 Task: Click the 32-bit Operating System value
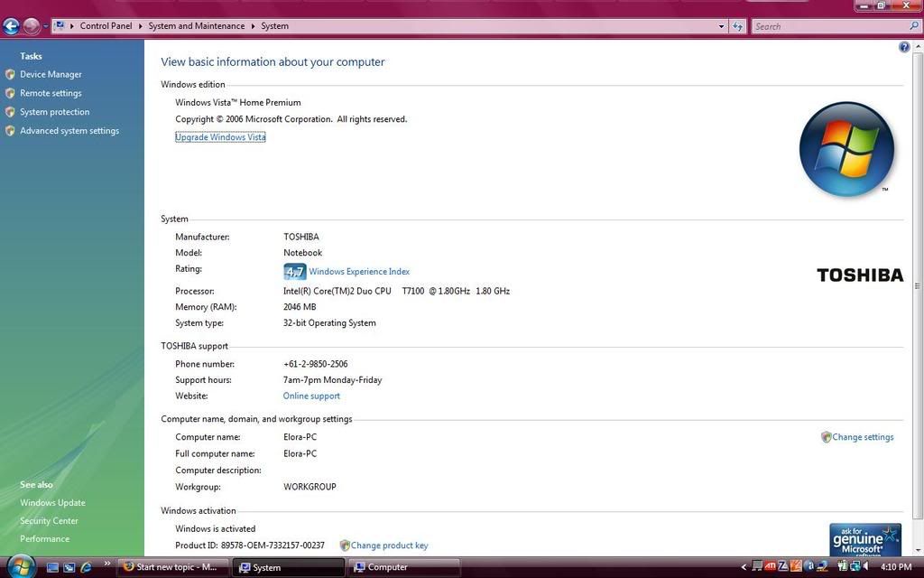(329, 322)
